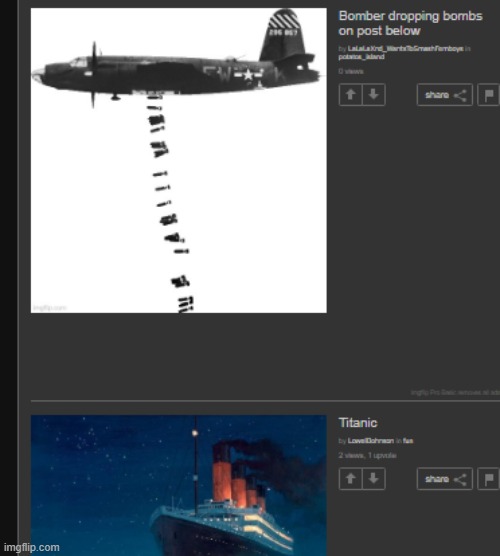
Task: Open the Bomber dropping bombs post title
Action: tap(410, 23)
